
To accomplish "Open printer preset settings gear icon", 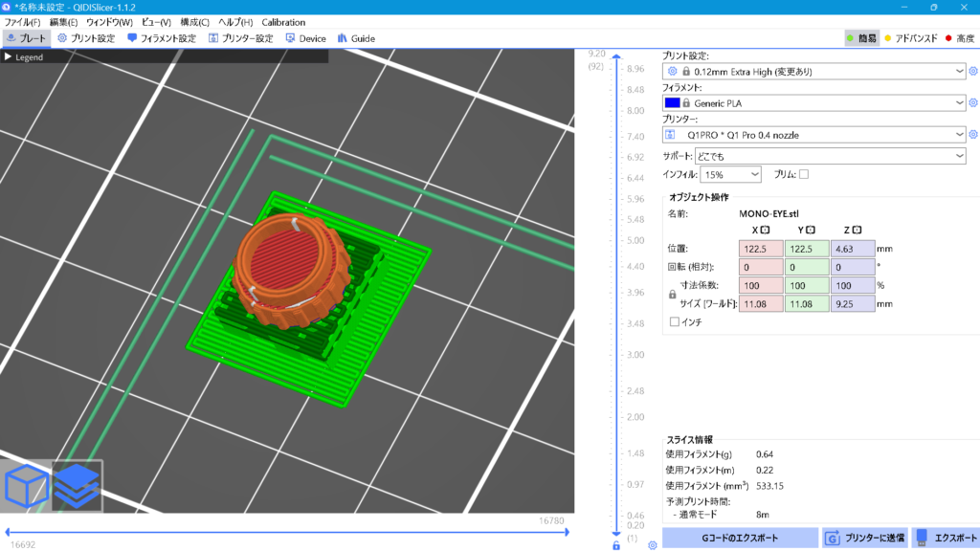I will 973,135.
